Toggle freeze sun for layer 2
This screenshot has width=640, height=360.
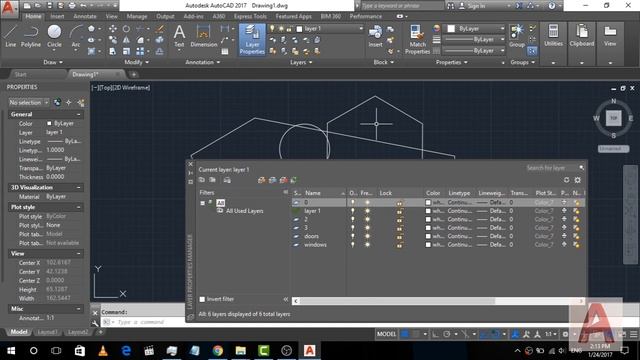tap(367, 220)
